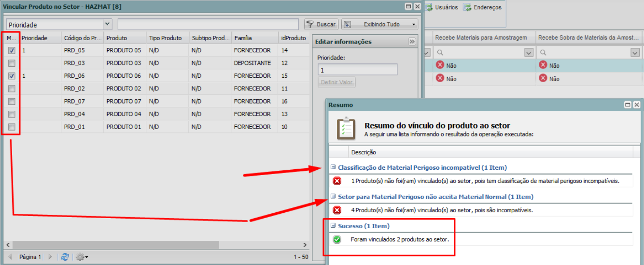Toggle checkbox for PRD_05 row
This screenshot has height=265, width=644.
12,50
